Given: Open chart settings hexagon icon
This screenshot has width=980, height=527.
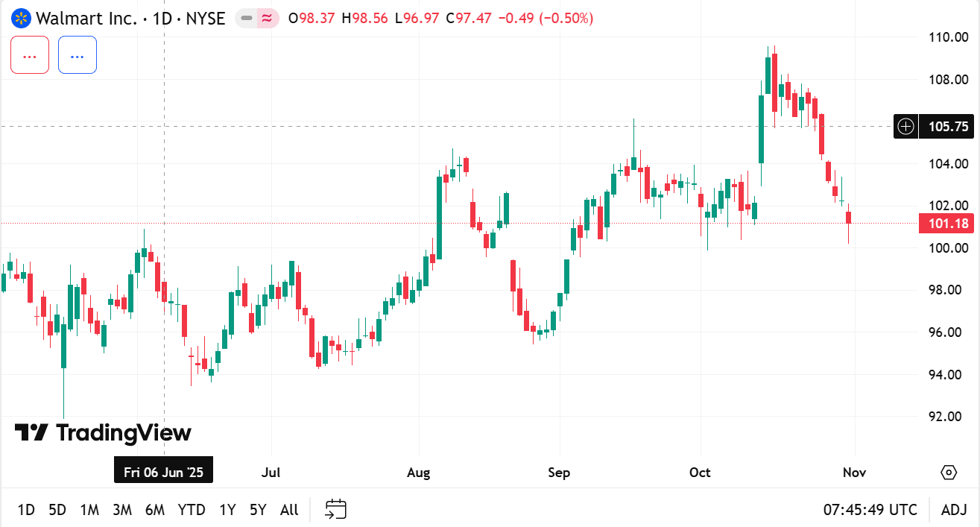Looking at the screenshot, I should [x=949, y=473].
